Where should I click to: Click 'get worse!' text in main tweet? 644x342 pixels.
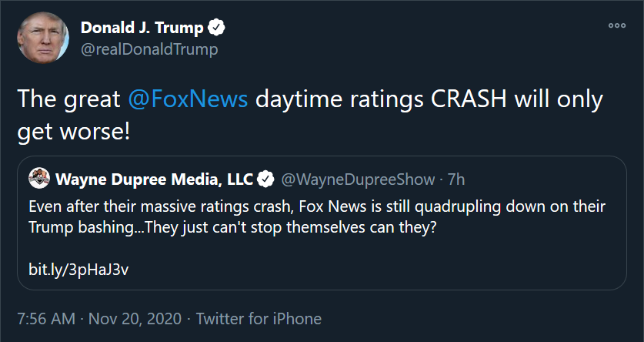point(74,132)
